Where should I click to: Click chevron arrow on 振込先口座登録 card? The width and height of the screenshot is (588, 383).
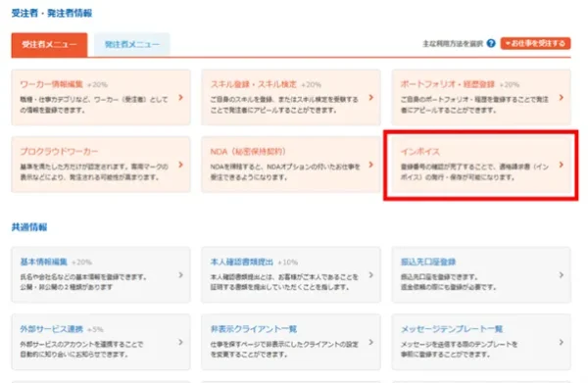561,274
